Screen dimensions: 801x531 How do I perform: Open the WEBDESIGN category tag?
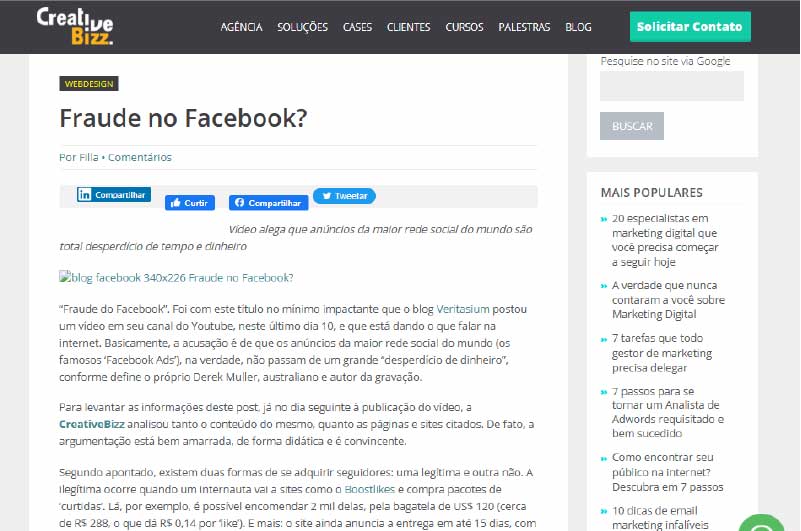coord(89,84)
